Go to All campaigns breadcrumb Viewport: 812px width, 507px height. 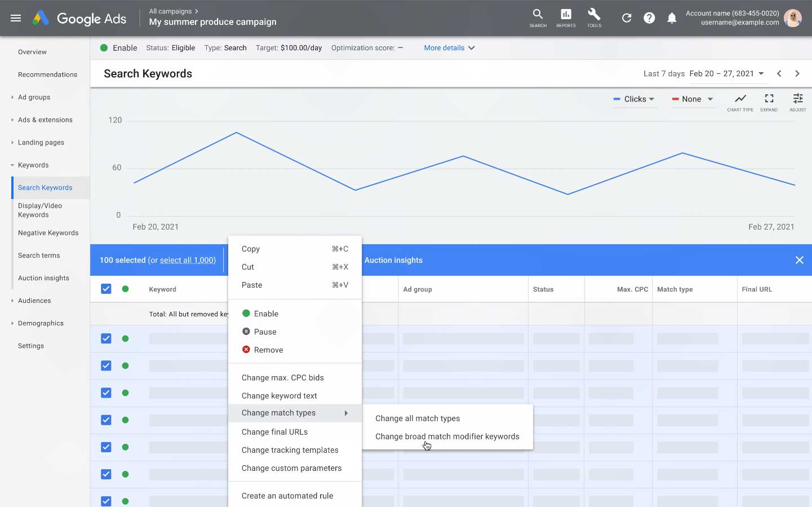(170, 11)
